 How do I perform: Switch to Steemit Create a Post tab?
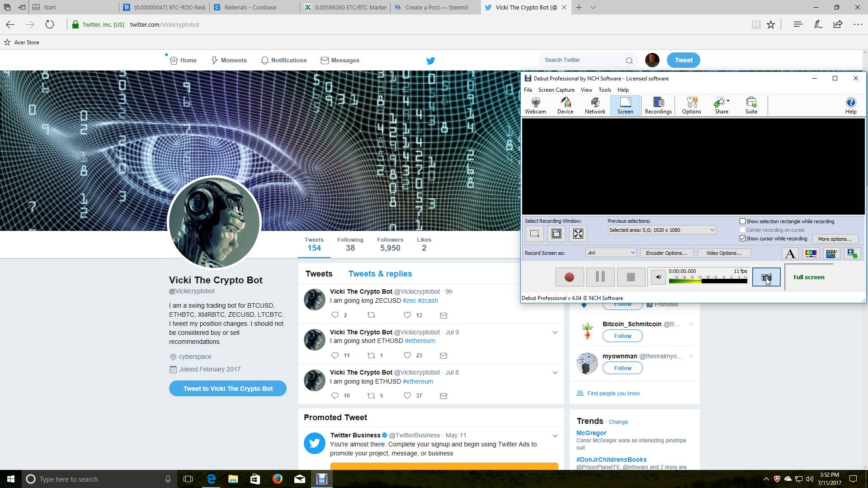click(x=435, y=7)
